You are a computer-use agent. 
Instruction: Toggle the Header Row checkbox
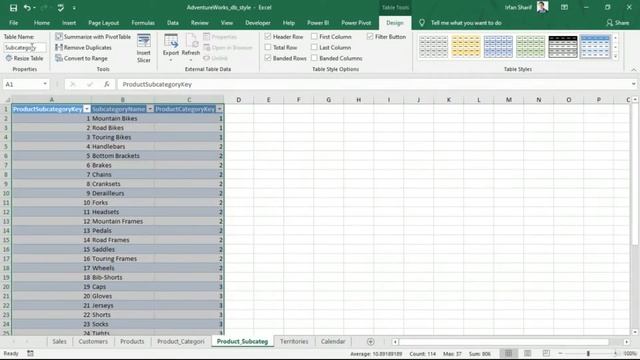268,37
